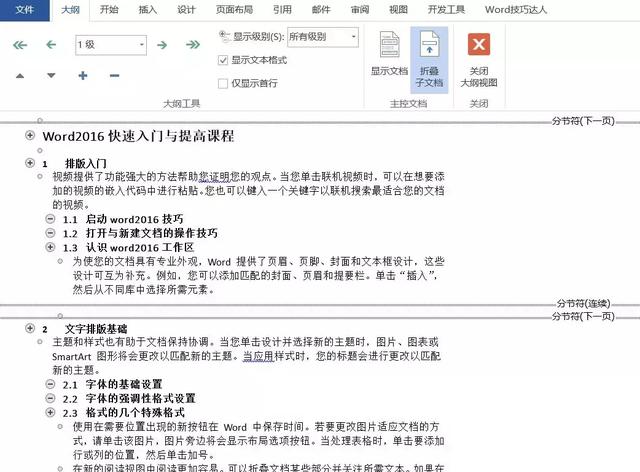Click paragraph starting 主题和样式也有助于文档保持协调
640x472 pixels.
tap(247, 356)
